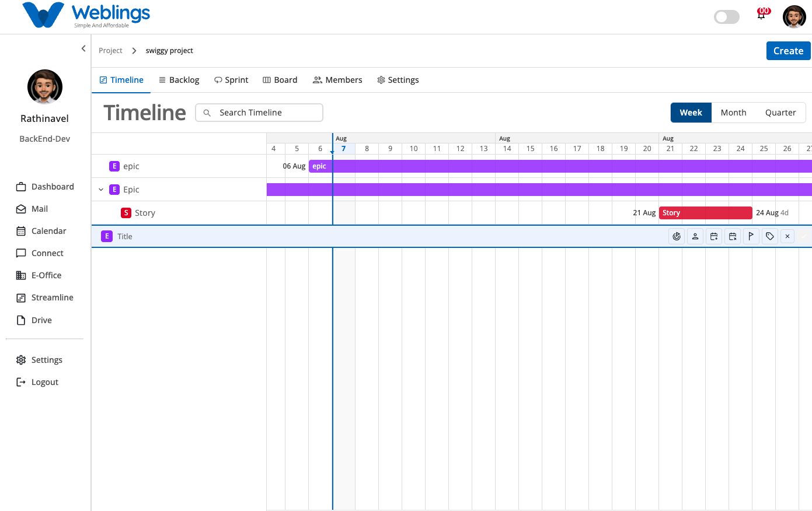Click the red S story type icon
The width and height of the screenshot is (812, 511).
pos(126,213)
